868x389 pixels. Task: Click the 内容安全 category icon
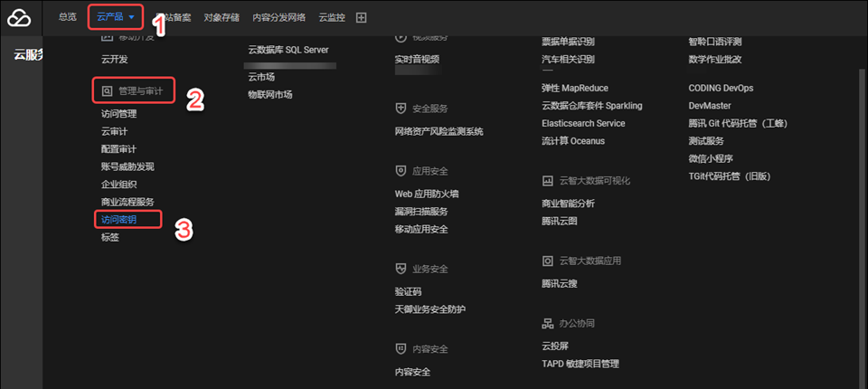pyautogui.click(x=401, y=349)
